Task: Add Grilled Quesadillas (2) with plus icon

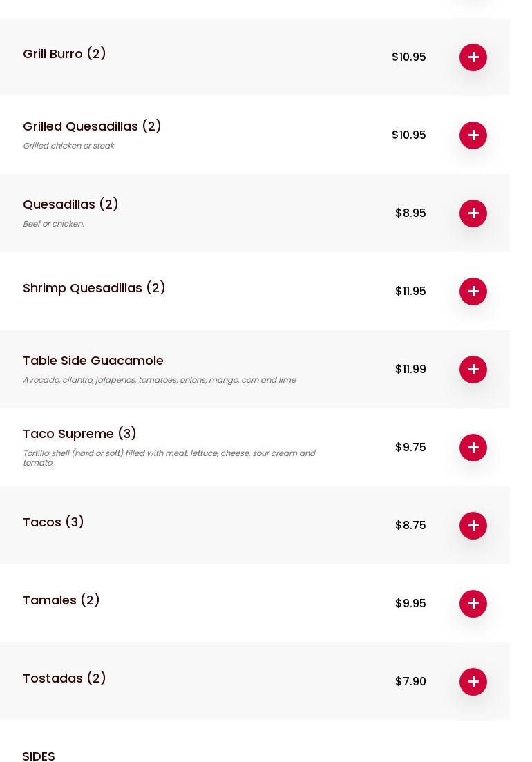Action: 473,135
